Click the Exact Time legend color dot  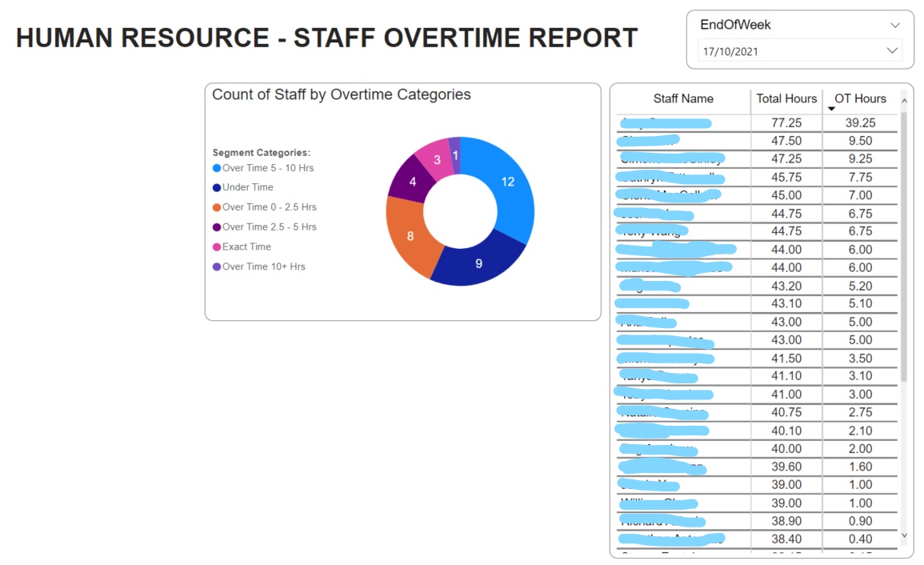(217, 247)
